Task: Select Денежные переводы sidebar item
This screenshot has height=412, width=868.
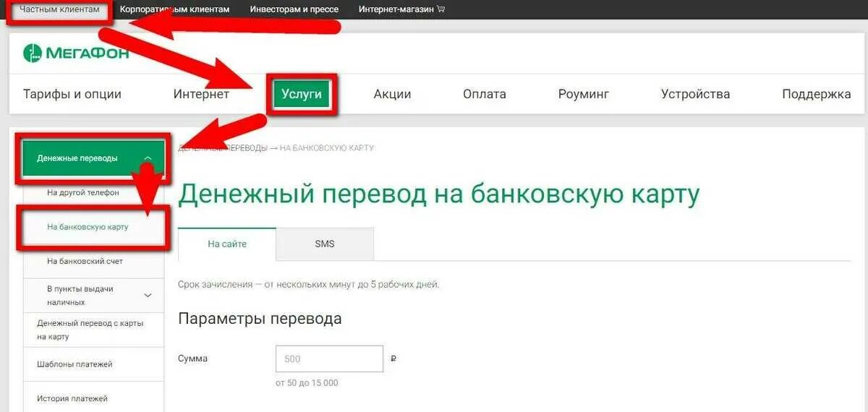Action: pyautogui.click(x=94, y=158)
